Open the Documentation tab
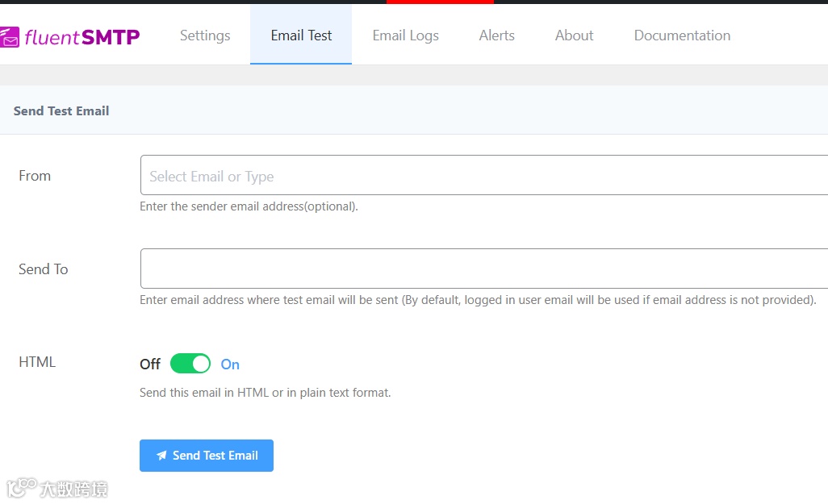 pos(682,35)
